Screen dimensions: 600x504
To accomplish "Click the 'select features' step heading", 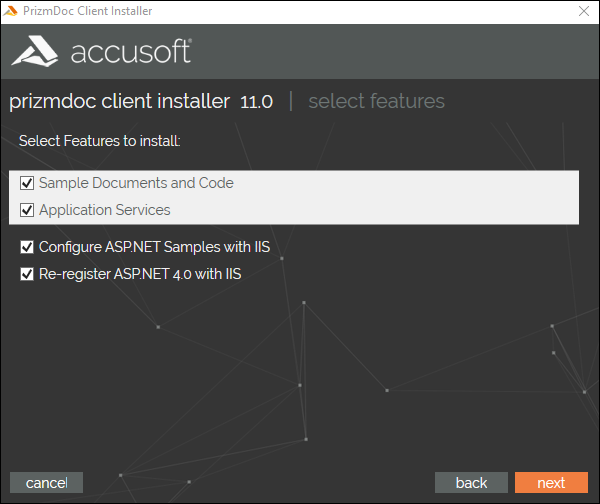I will [x=377, y=101].
